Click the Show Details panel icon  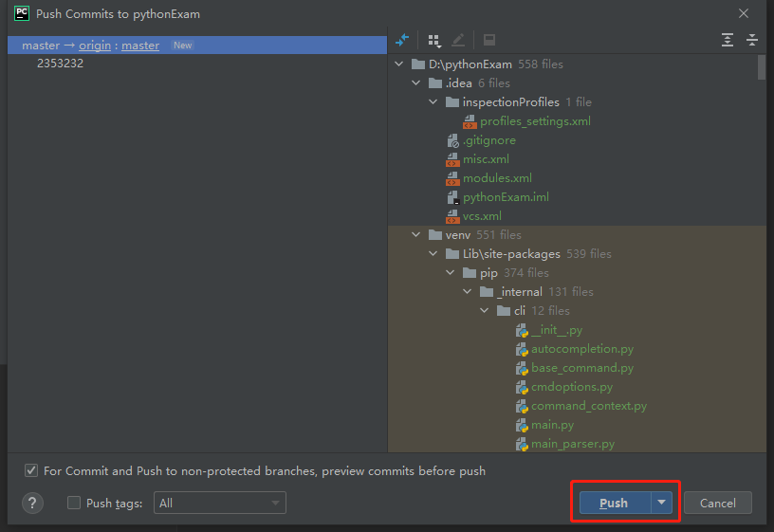tap(489, 40)
